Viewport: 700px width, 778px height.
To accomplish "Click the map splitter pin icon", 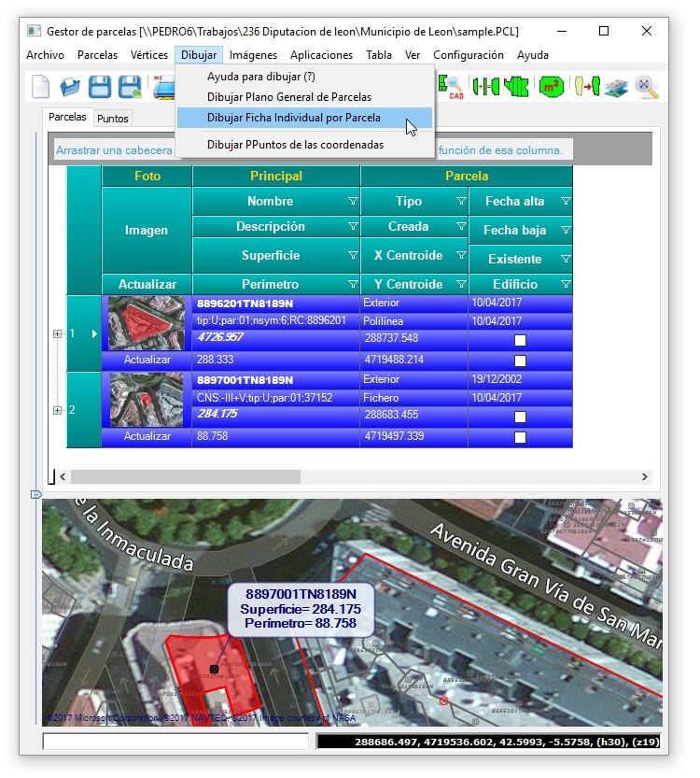I will (35, 494).
